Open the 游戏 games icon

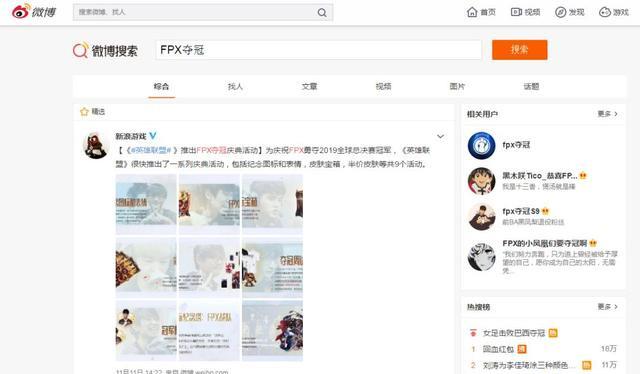[x=604, y=12]
